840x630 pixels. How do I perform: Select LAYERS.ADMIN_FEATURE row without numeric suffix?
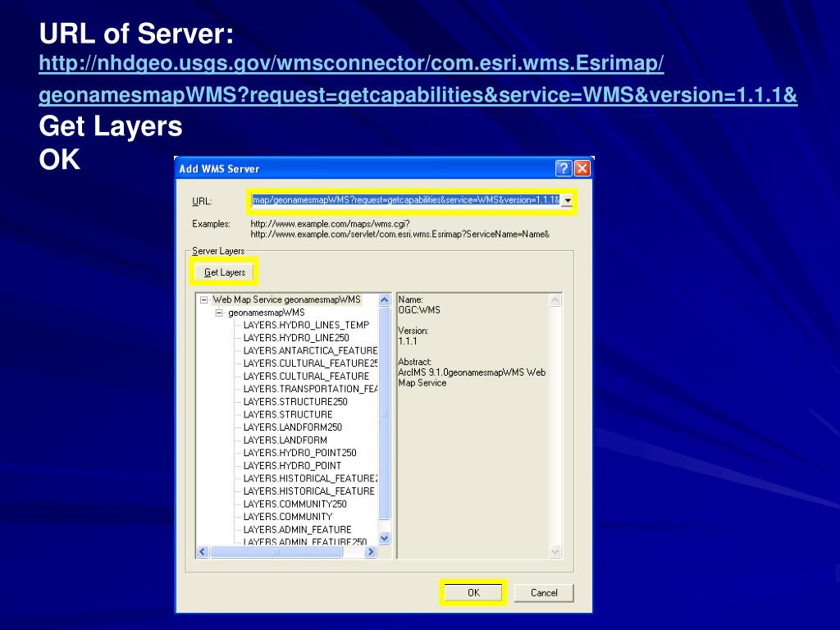[297, 530]
